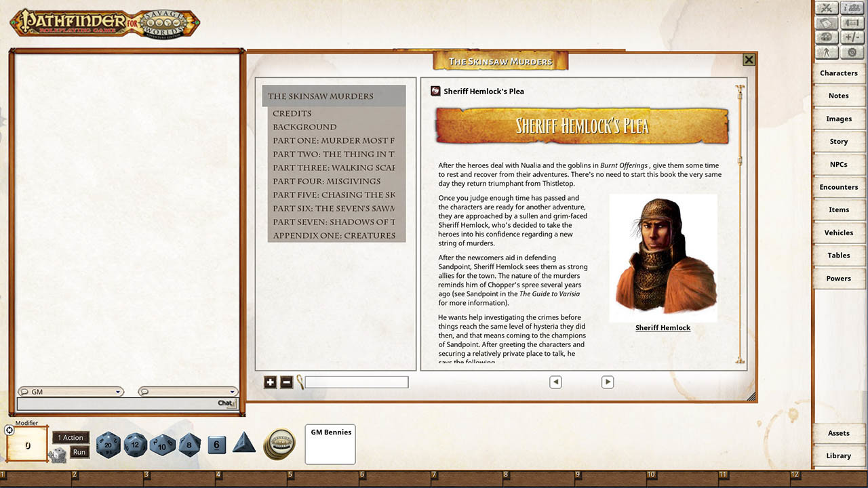Click the window resize corner handle
This screenshot has width=868, height=488.
pos(751,397)
